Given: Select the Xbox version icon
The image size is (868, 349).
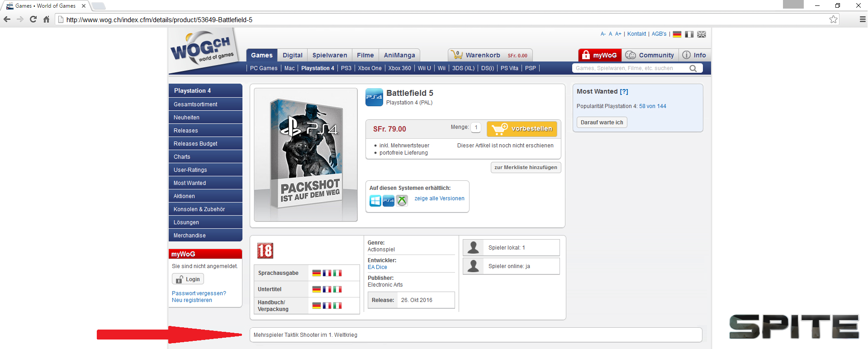Looking at the screenshot, I should pos(402,201).
